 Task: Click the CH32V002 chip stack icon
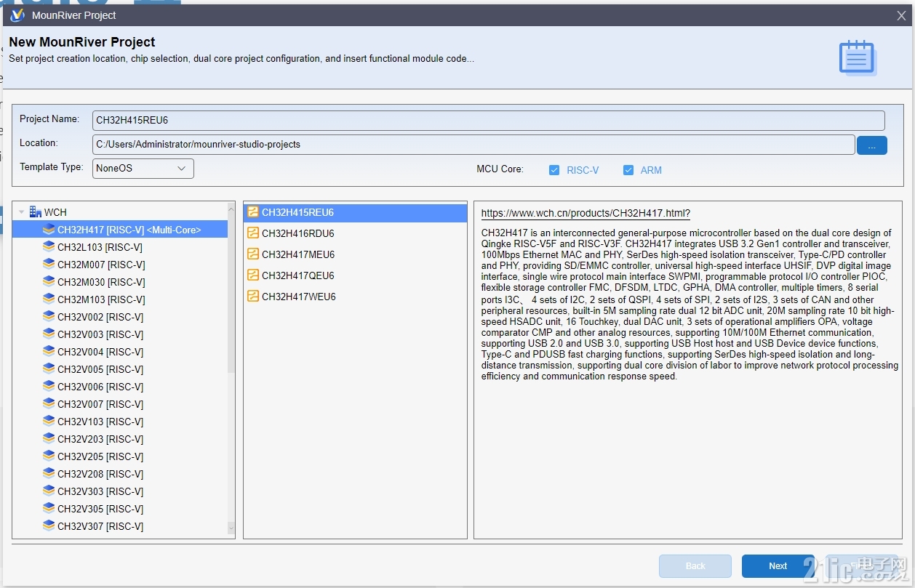tap(49, 317)
